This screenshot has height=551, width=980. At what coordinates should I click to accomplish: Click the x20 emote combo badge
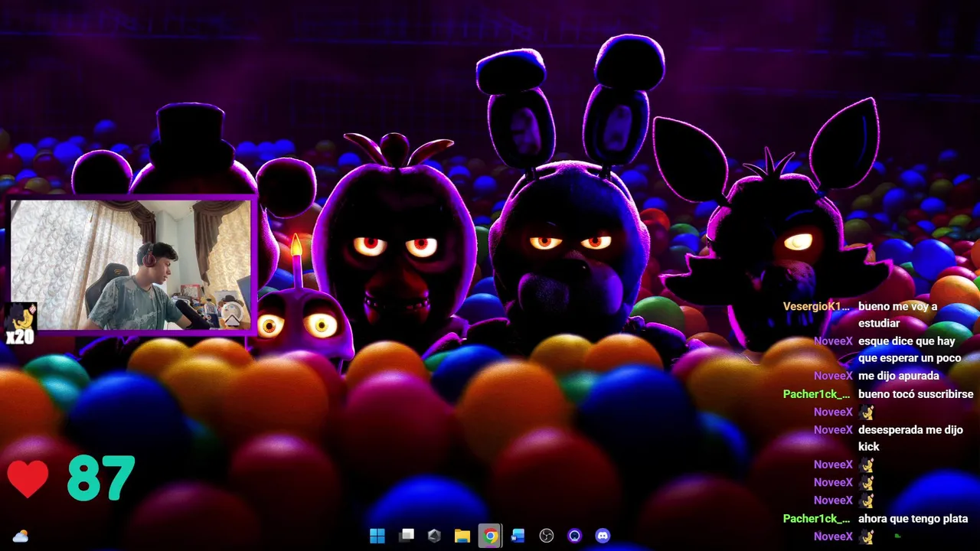tap(19, 324)
